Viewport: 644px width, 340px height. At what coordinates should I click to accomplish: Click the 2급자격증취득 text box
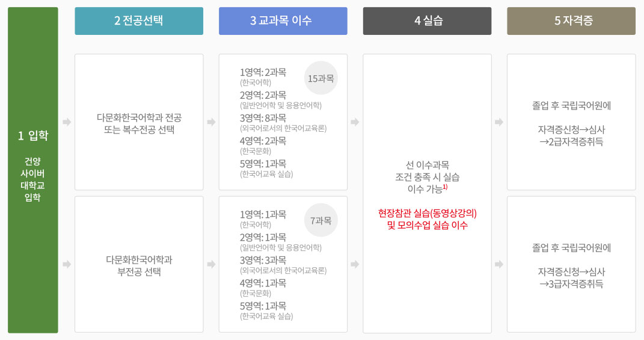(x=571, y=122)
